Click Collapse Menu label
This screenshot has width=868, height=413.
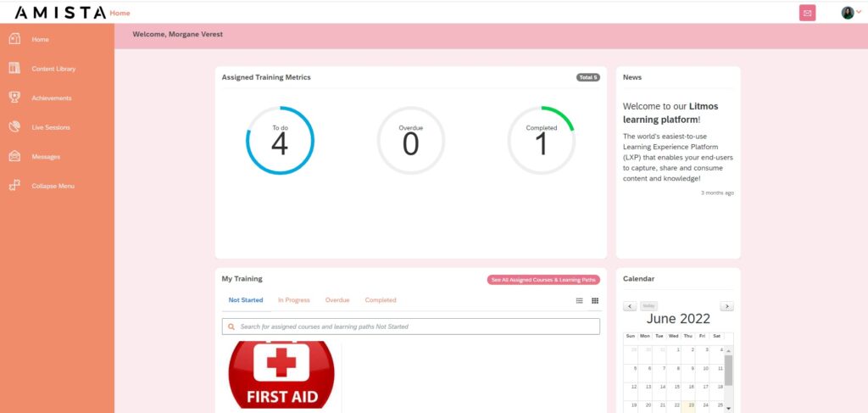click(53, 186)
